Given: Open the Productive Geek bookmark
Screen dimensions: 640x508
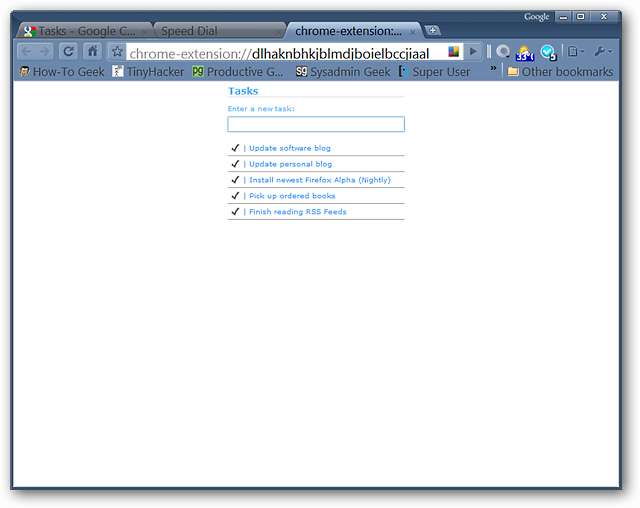Looking at the screenshot, I should [238, 72].
